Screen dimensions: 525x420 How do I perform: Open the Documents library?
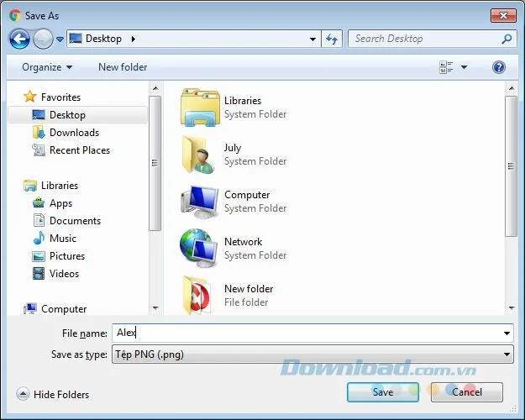(x=75, y=221)
